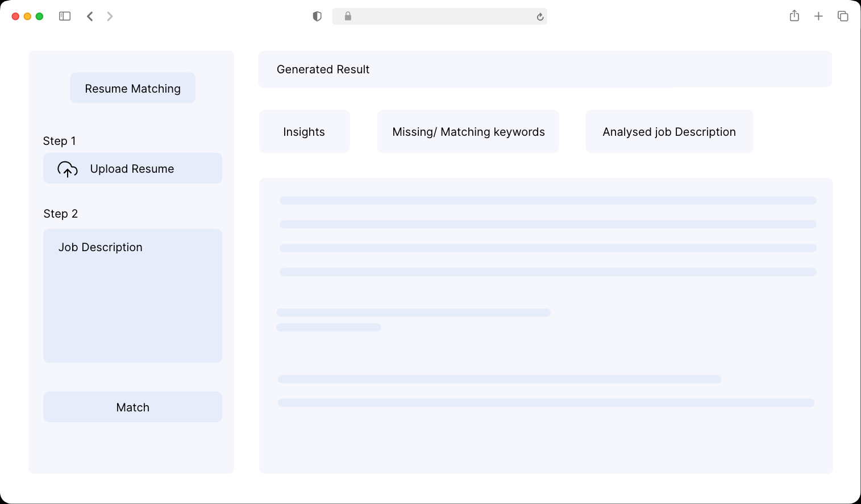
Task: Navigate forward using the right arrow icon
Action: (x=110, y=16)
